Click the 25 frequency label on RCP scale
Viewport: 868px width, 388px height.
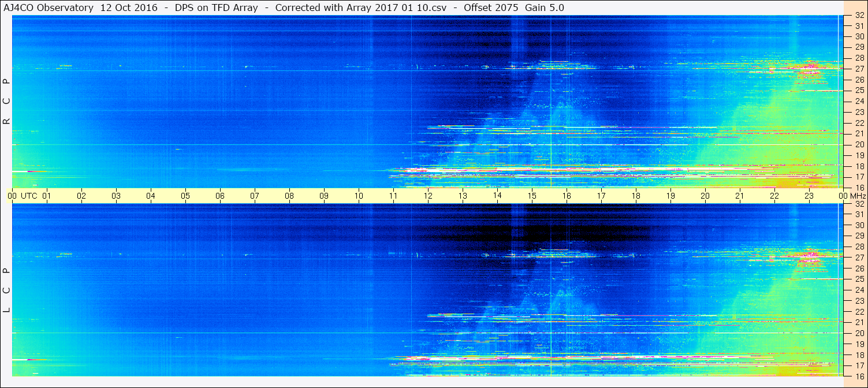click(x=859, y=90)
